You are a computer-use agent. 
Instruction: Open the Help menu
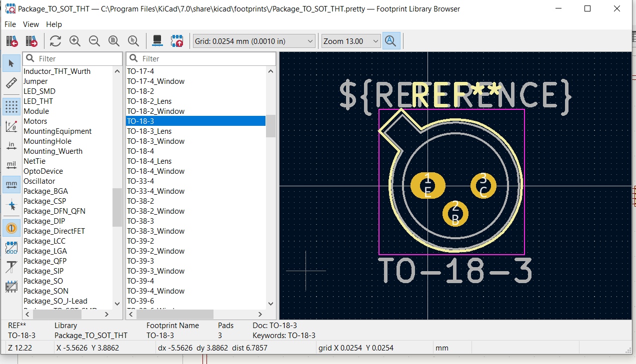tap(54, 24)
